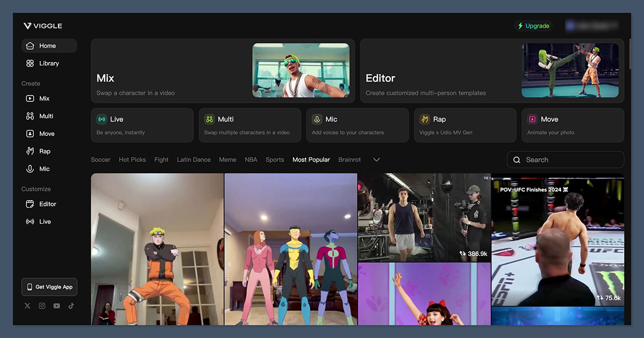Select the Brainrot category tab
Viewport: 644px width, 338px height.
point(349,159)
